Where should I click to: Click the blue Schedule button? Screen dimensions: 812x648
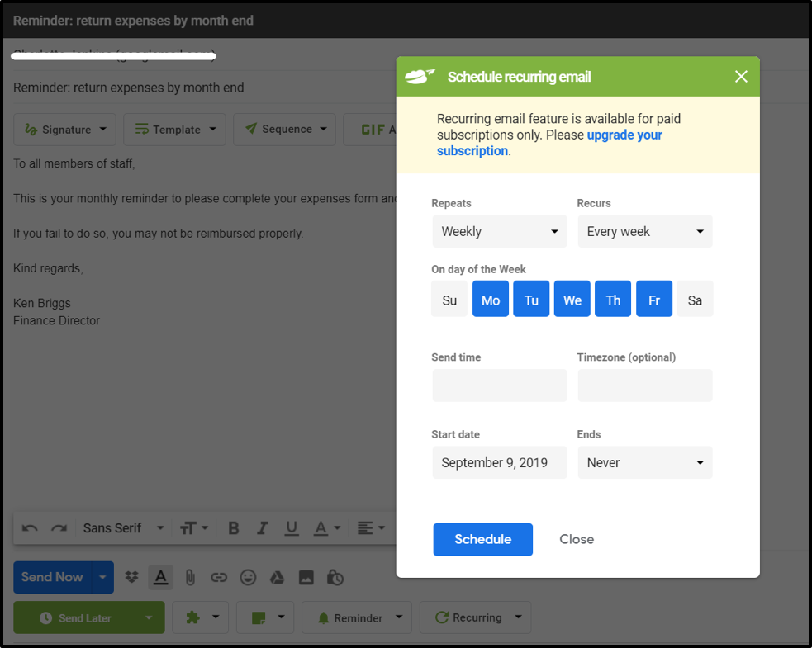click(482, 539)
